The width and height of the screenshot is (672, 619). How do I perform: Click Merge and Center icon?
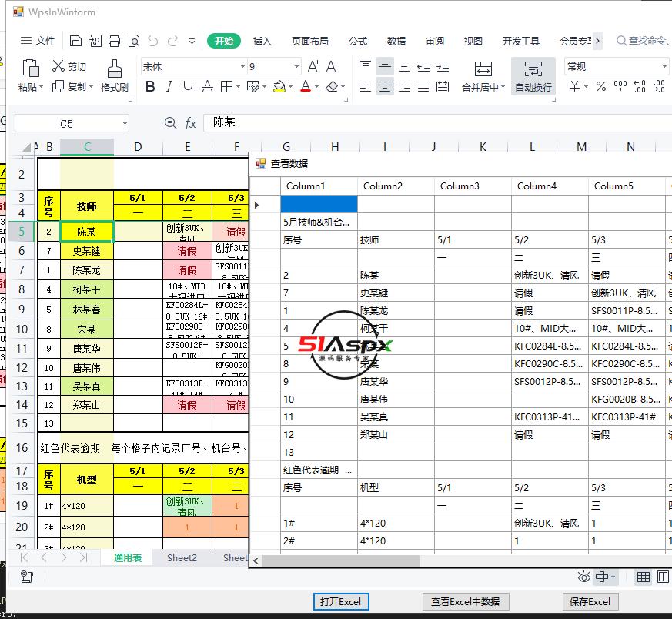pos(483,69)
